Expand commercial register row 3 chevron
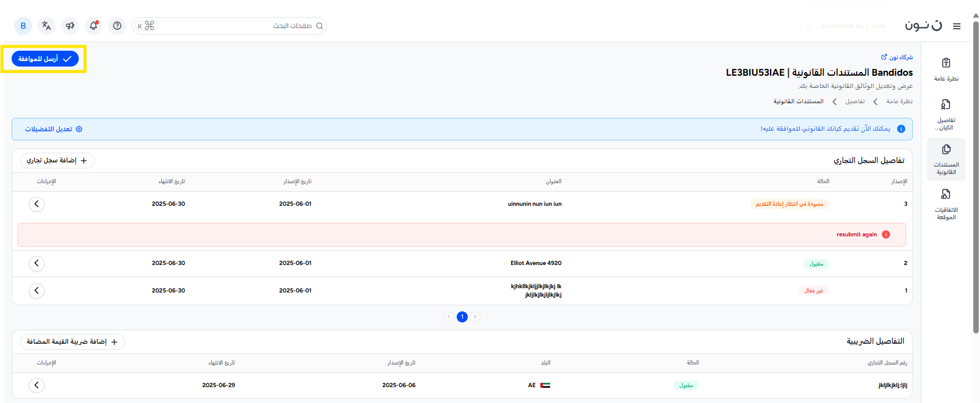Viewport: 980px width, 403px height. 37,204
